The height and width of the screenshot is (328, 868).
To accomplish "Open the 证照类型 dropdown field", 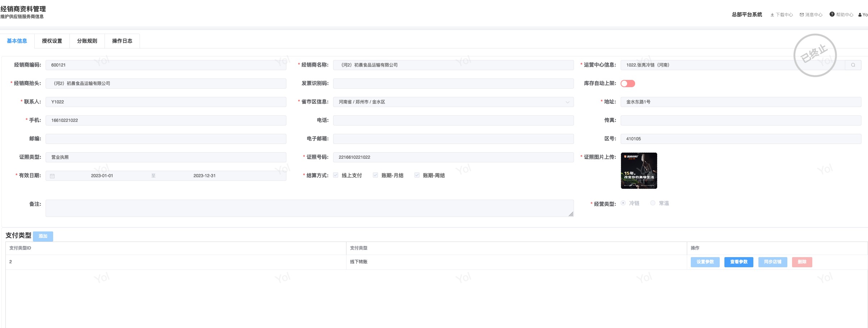I will pyautogui.click(x=166, y=157).
